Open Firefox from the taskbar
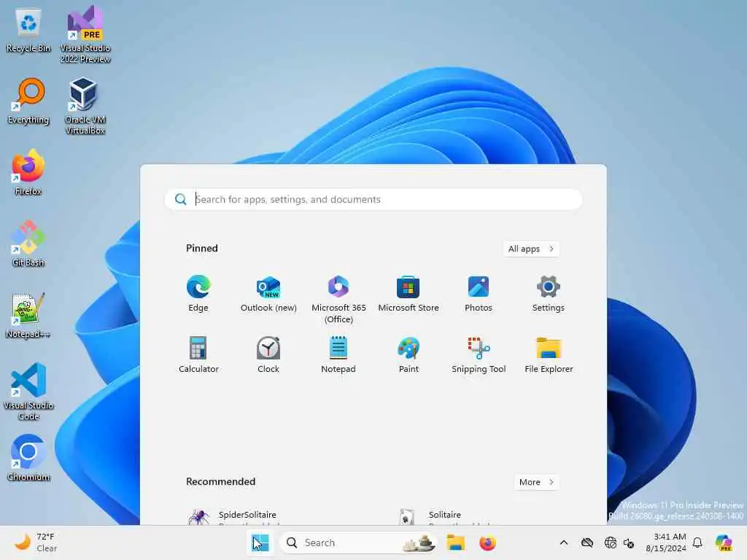The image size is (747, 560). [487, 542]
